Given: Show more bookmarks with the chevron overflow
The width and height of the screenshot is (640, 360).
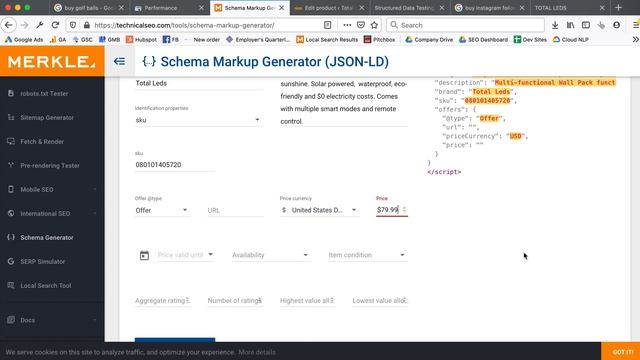Looking at the screenshot, I should pos(635,40).
